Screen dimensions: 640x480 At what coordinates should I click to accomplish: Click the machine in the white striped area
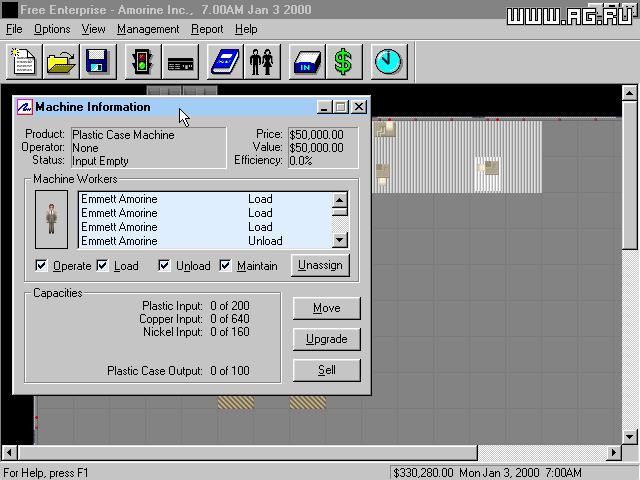489,168
